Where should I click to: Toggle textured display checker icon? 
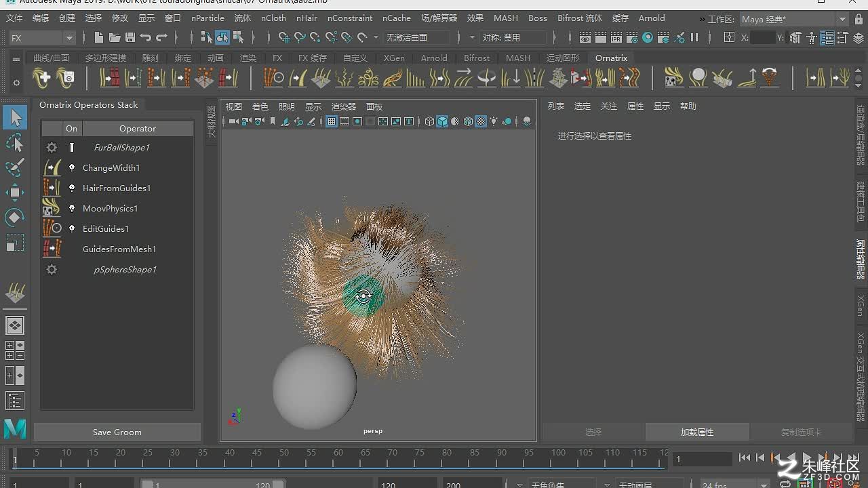coord(481,122)
